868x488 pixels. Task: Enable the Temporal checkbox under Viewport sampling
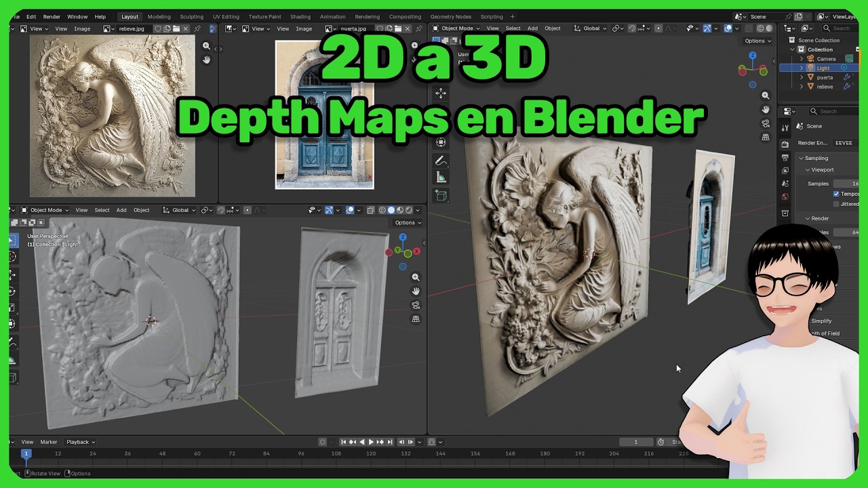pyautogui.click(x=836, y=194)
